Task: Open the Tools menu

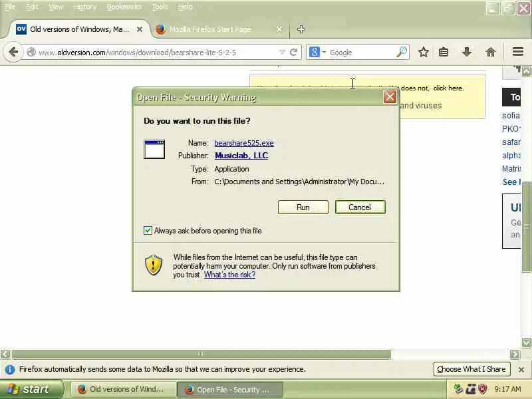Action: 160,7
